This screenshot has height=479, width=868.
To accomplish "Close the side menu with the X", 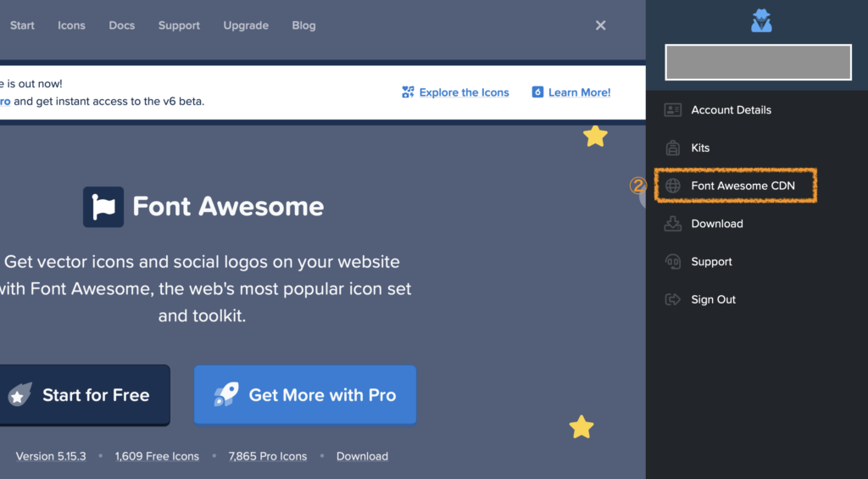I will 601,25.
